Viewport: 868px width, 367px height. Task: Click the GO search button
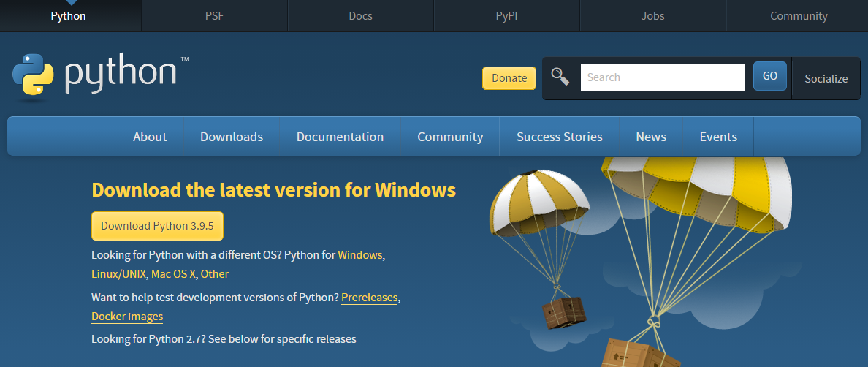click(770, 76)
